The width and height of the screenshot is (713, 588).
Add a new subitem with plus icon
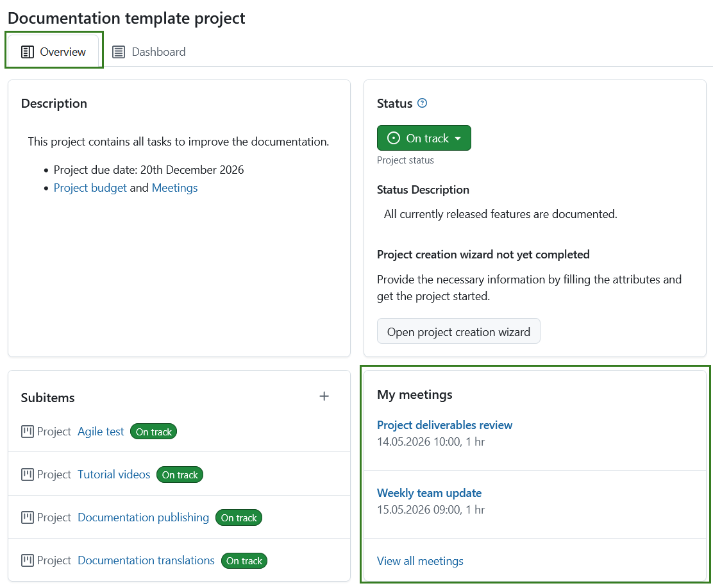324,396
